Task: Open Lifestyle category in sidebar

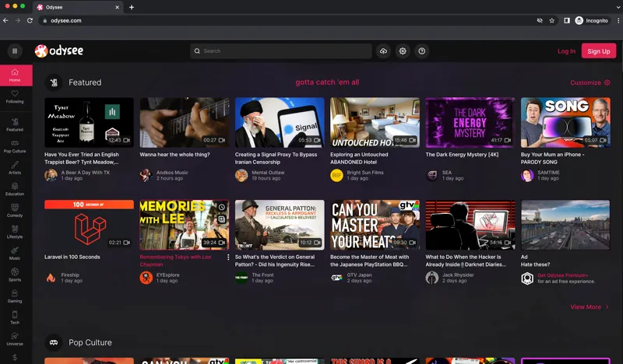Action: 16,232
